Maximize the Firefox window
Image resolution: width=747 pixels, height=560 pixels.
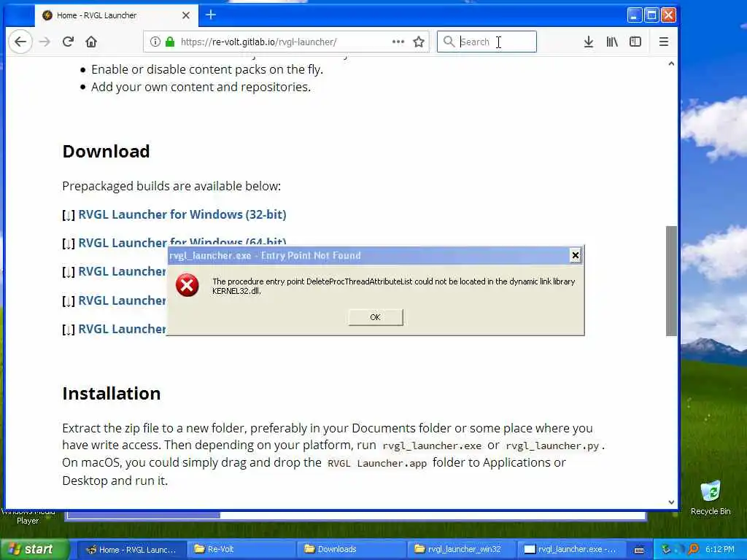click(651, 15)
